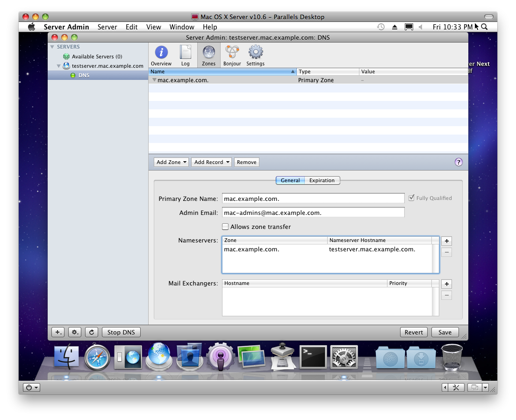The image size is (516, 420).
Task: Select the Bonjour toolbar icon
Action: pos(232,55)
